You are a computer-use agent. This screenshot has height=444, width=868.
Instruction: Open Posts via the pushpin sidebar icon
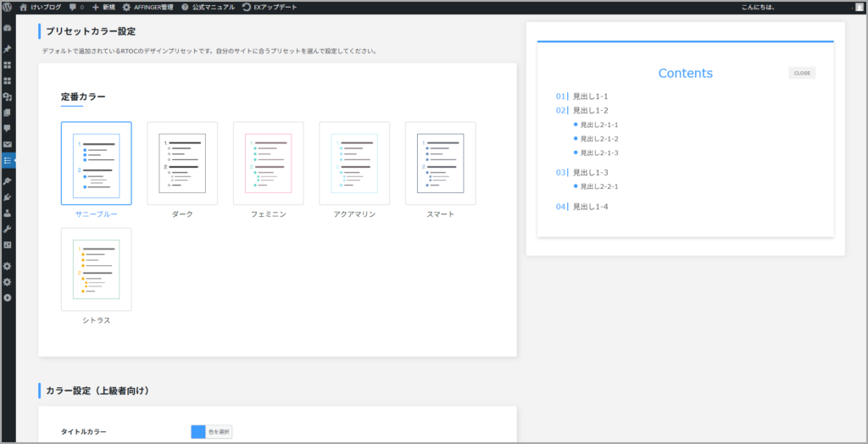coord(8,49)
